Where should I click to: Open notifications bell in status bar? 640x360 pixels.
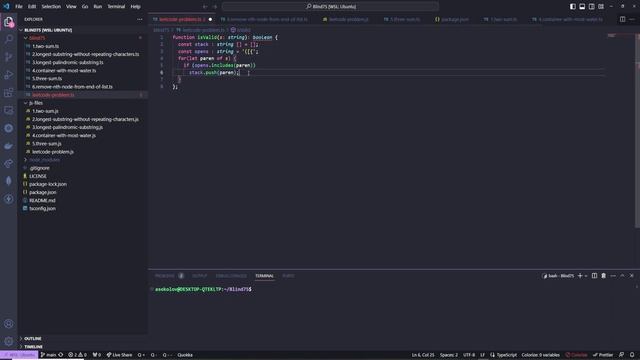tap(632, 355)
